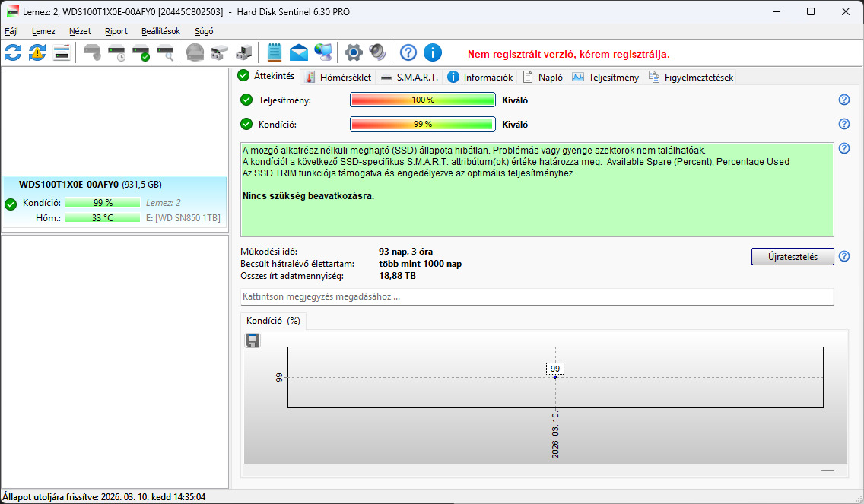Click the toolbar help question mark icon
The width and height of the screenshot is (864, 504).
[408, 53]
